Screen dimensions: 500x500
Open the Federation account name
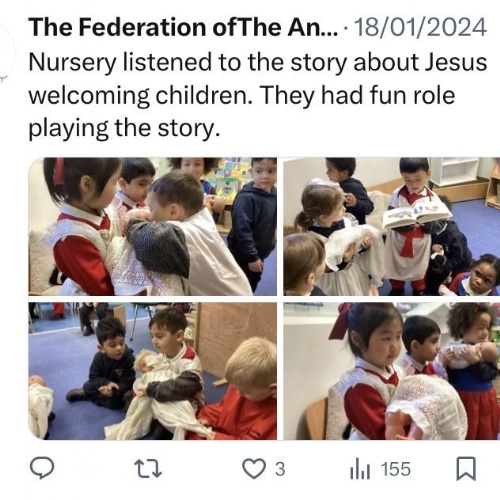tap(183, 27)
